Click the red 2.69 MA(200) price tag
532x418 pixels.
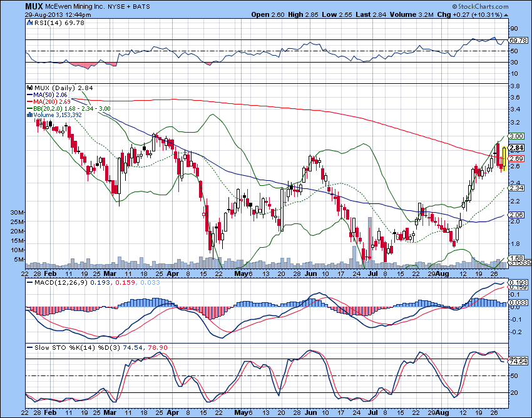click(x=516, y=159)
